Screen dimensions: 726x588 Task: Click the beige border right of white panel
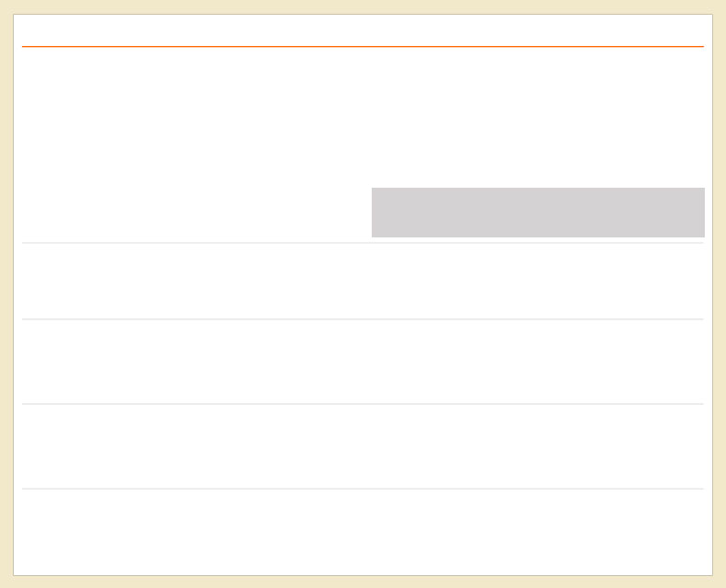[720, 294]
